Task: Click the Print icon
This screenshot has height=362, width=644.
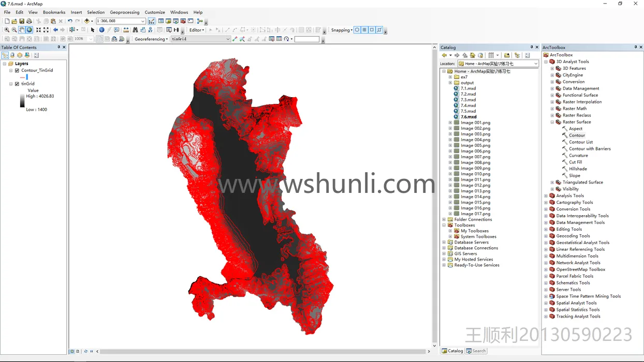Action: pos(29,21)
